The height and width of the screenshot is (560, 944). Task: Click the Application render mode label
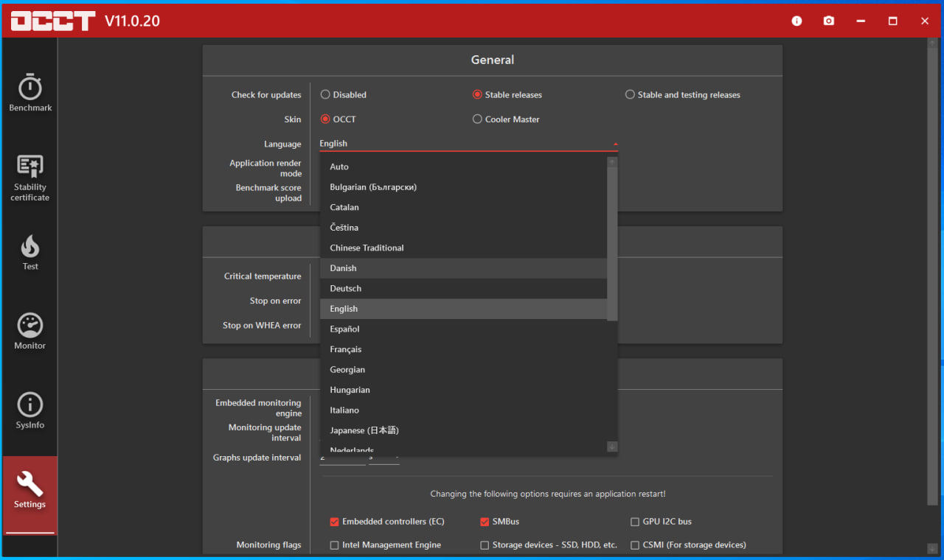pos(265,168)
